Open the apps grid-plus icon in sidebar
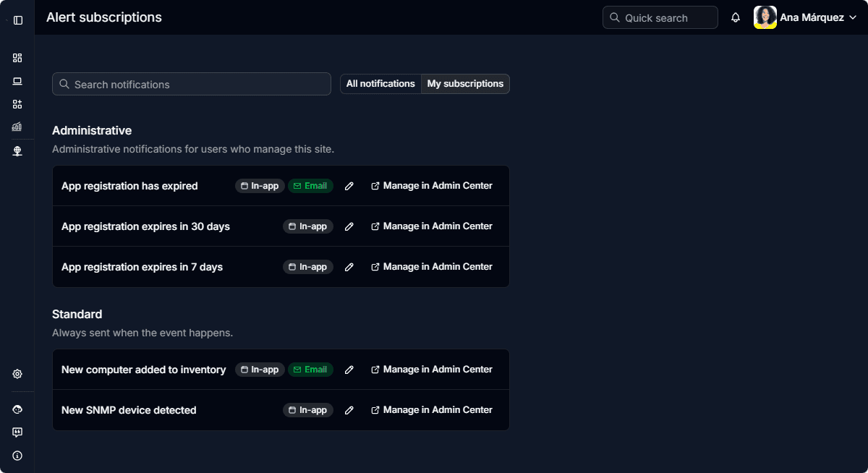 tap(17, 104)
